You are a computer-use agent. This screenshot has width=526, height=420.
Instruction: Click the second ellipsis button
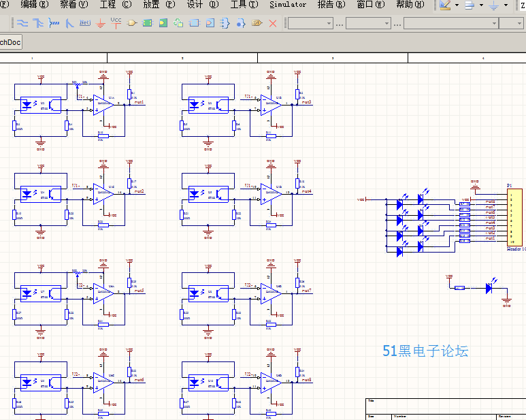(x=397, y=24)
